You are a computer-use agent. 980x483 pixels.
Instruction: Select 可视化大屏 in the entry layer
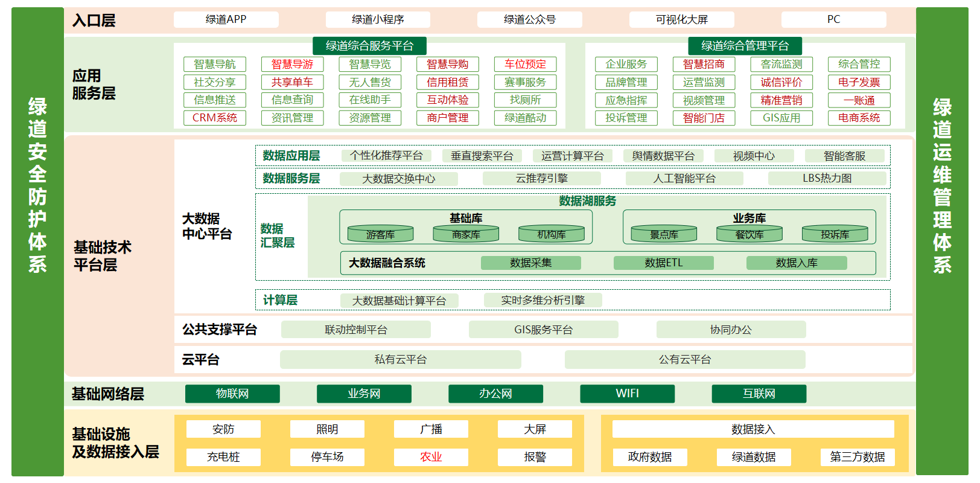(682, 19)
